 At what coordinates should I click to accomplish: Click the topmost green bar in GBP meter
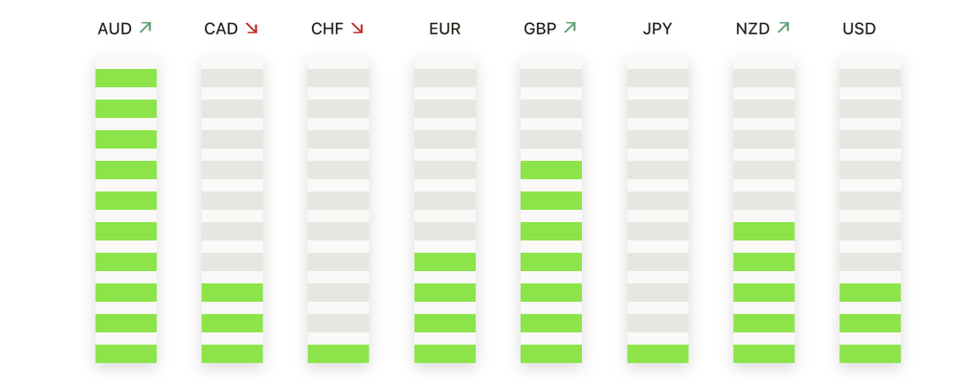click(x=551, y=171)
